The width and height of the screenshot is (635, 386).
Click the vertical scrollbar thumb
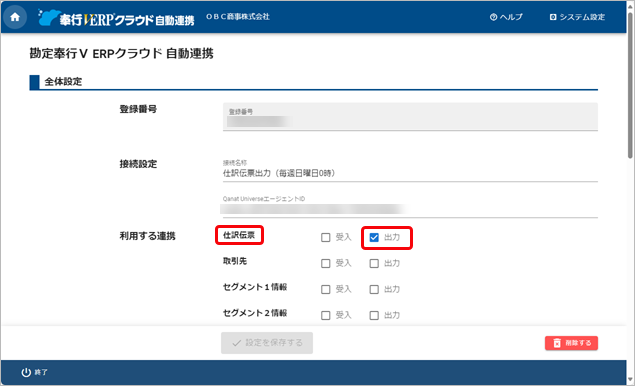pos(630,85)
